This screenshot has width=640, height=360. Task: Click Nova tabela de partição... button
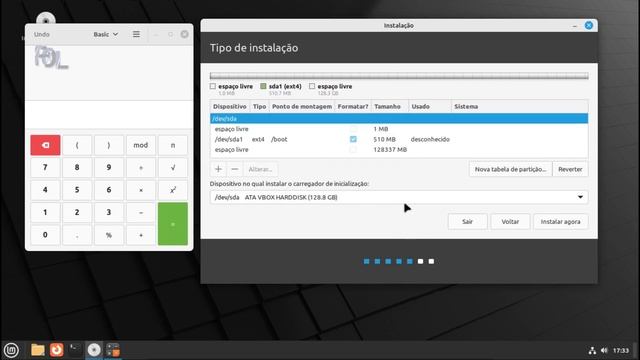tap(510, 169)
